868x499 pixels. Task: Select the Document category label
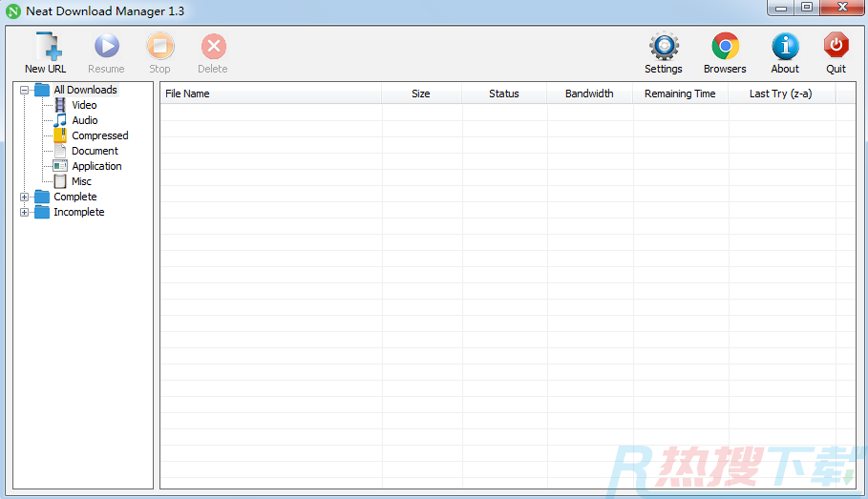click(95, 151)
